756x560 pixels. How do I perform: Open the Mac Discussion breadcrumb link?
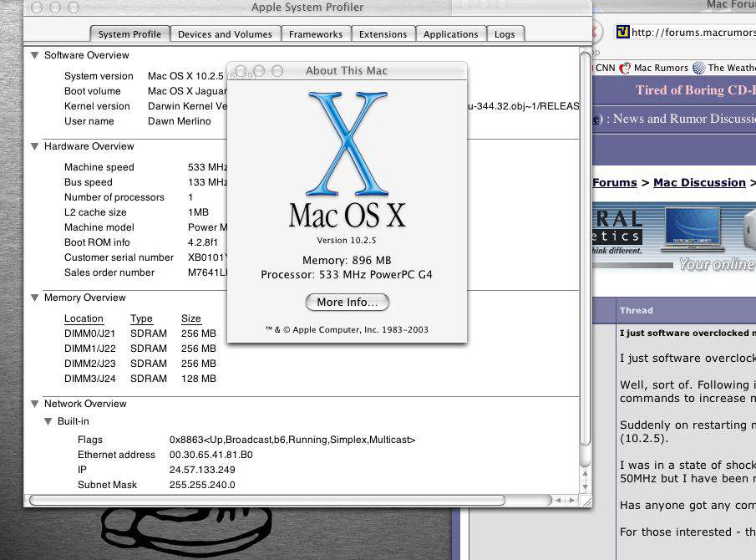(x=699, y=183)
